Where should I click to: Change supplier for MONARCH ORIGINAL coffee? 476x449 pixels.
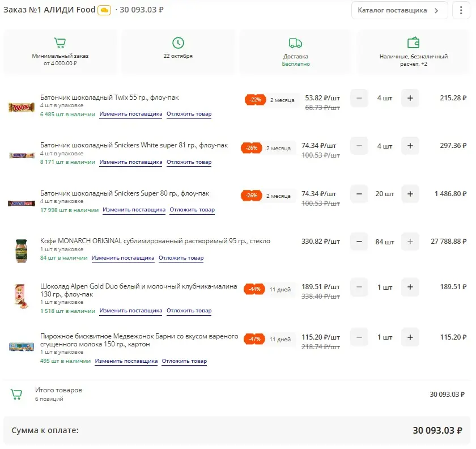[123, 258]
